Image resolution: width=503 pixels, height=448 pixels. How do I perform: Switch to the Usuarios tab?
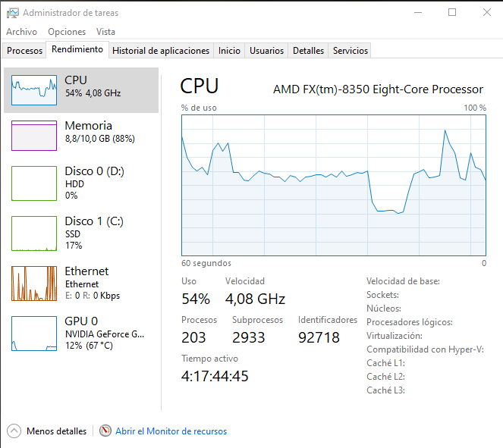(x=267, y=51)
